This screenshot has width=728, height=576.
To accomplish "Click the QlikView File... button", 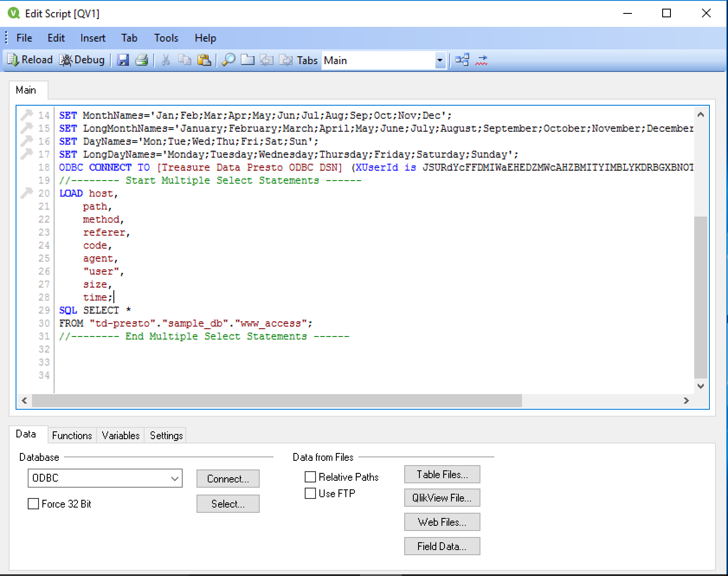I will point(442,498).
